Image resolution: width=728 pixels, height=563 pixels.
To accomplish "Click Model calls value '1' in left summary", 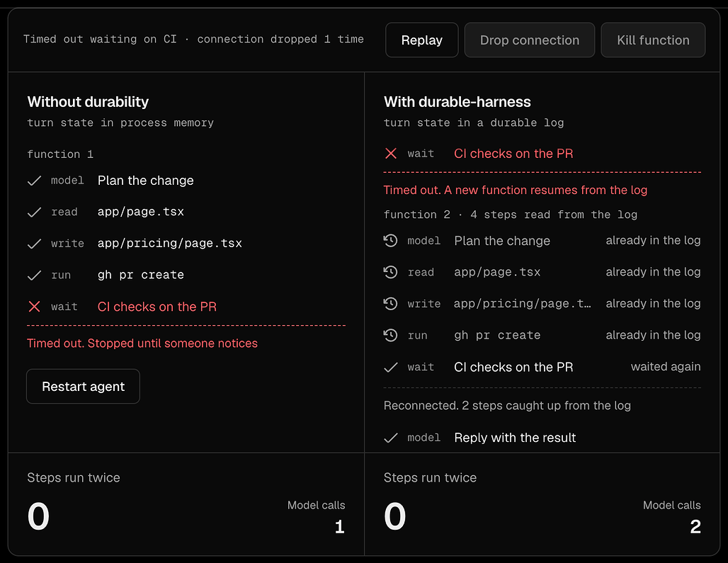I will [x=340, y=527].
